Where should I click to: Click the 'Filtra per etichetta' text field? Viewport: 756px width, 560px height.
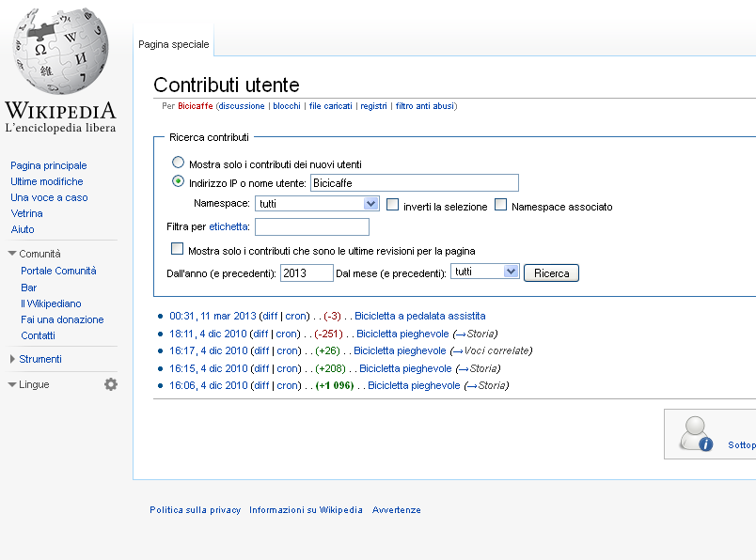[x=312, y=227]
